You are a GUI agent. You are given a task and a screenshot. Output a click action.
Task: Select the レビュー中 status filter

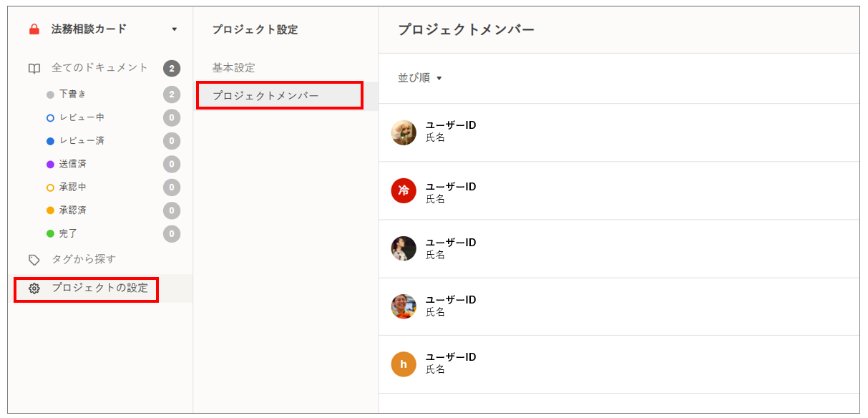coord(82,117)
